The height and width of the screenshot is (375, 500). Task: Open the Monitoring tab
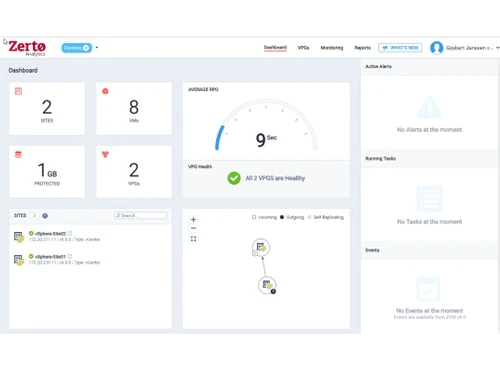tap(332, 48)
